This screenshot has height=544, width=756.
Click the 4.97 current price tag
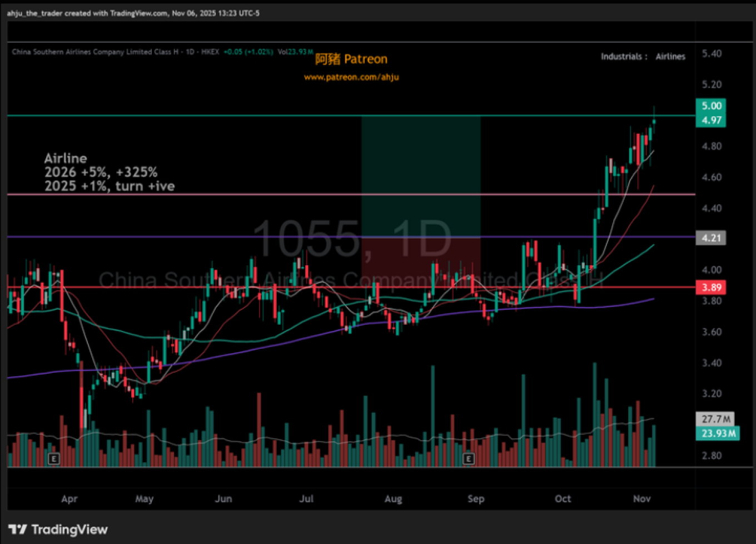coord(711,120)
